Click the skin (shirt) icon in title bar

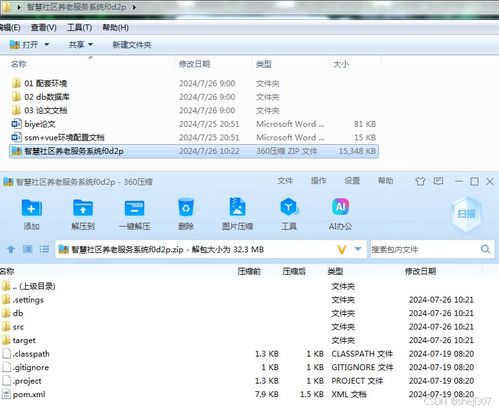[x=420, y=181]
